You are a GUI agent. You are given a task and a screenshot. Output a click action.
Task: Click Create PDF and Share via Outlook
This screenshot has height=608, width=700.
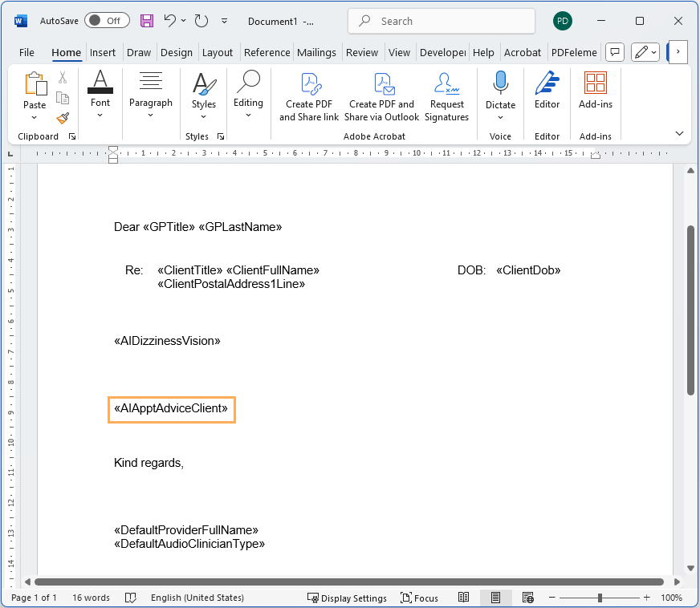pos(381,97)
